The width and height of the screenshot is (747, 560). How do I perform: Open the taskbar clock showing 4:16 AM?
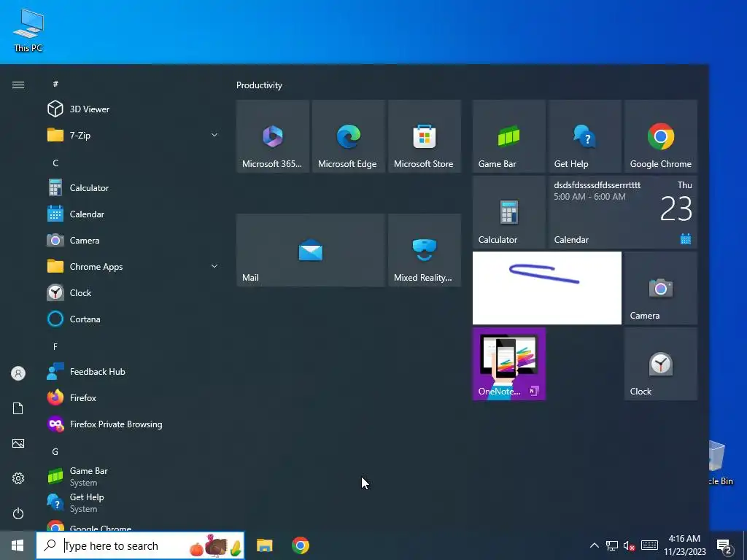coord(684,545)
